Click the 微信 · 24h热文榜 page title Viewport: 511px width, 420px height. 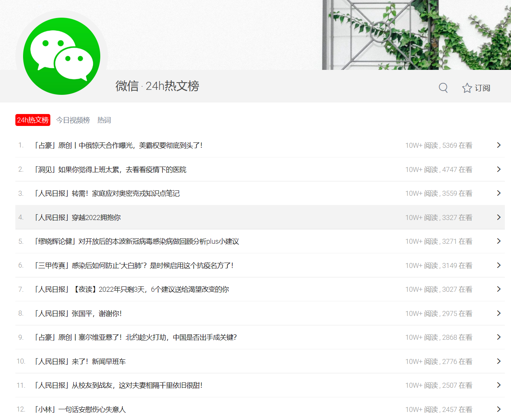pos(157,86)
